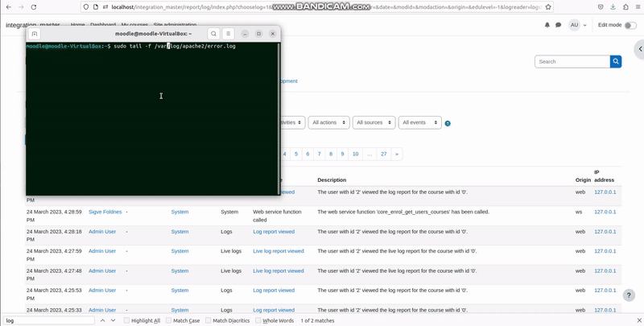The width and height of the screenshot is (644, 326).
Task: Click the help icon beside All events
Action: click(448, 123)
